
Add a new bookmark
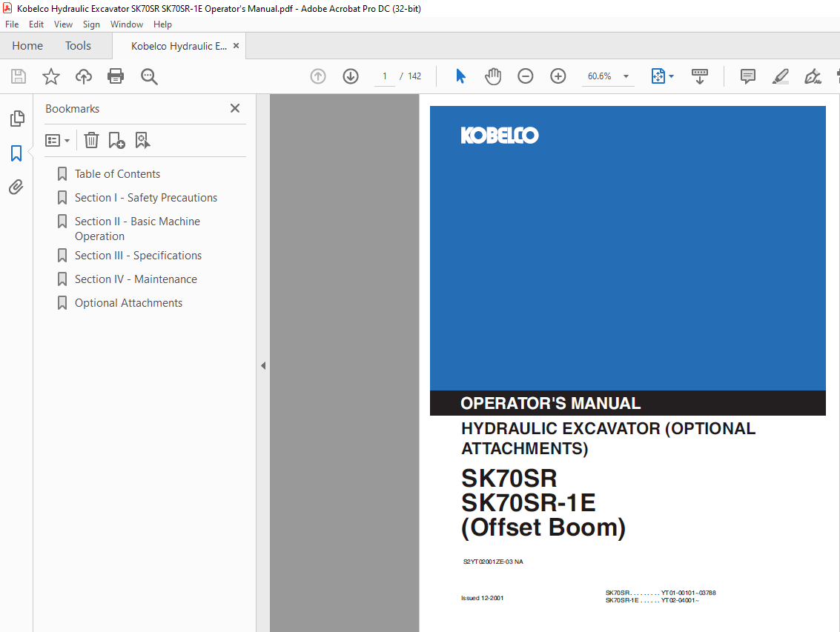pos(116,140)
